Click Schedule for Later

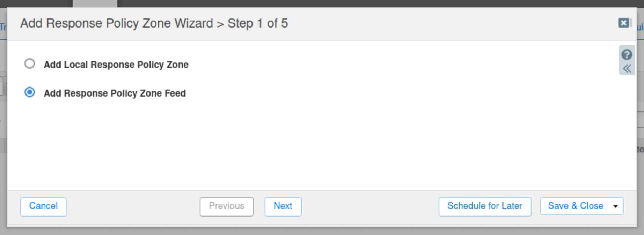484,206
